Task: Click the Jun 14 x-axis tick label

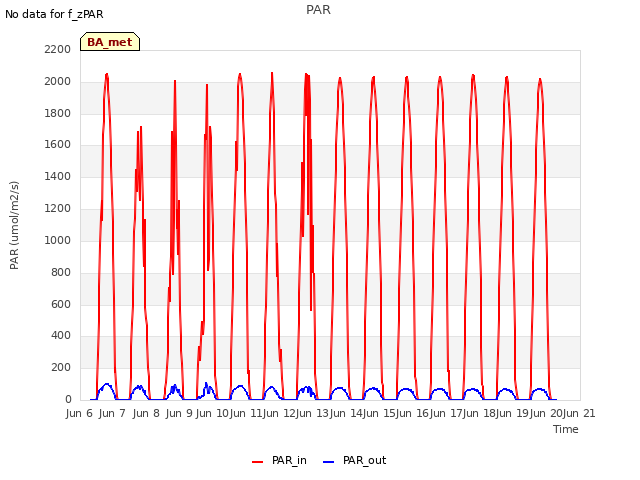Action: click(x=346, y=413)
